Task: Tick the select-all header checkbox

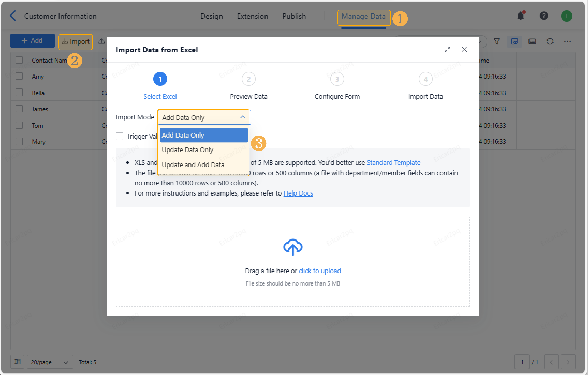Action: pyautogui.click(x=19, y=60)
